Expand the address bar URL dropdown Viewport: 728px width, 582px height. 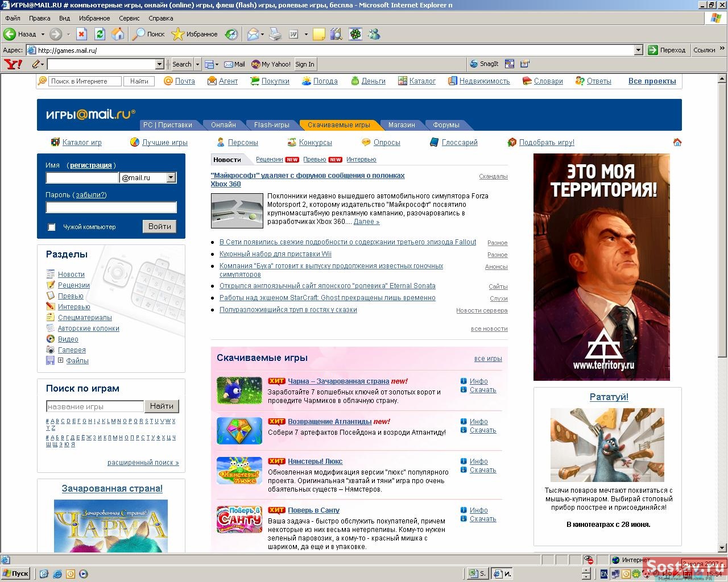[638, 50]
